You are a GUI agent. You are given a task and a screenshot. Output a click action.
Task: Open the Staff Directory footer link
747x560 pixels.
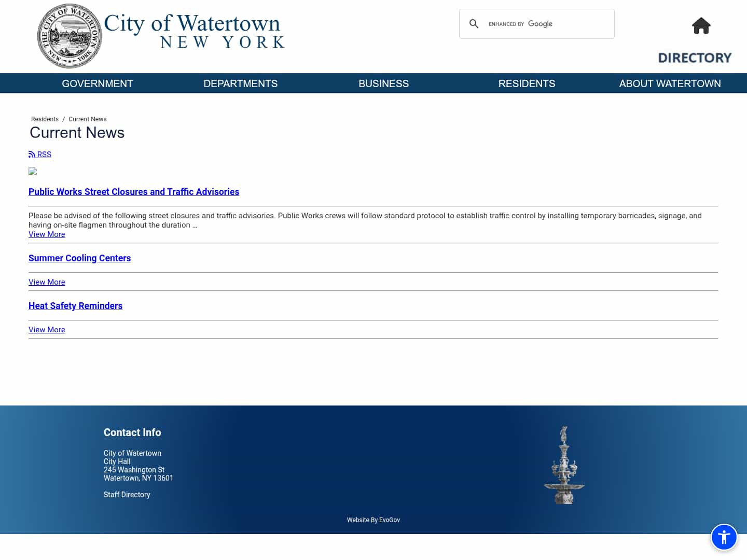pyautogui.click(x=127, y=495)
